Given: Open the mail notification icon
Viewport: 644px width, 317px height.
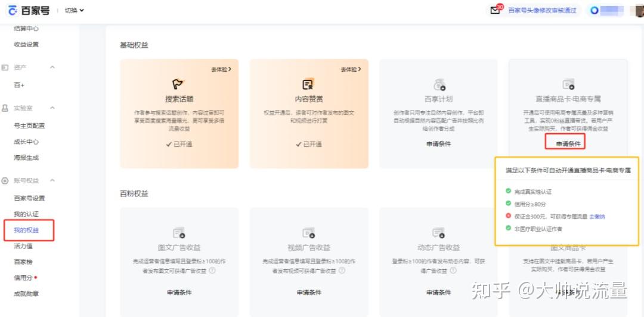Looking at the screenshot, I should [x=496, y=10].
